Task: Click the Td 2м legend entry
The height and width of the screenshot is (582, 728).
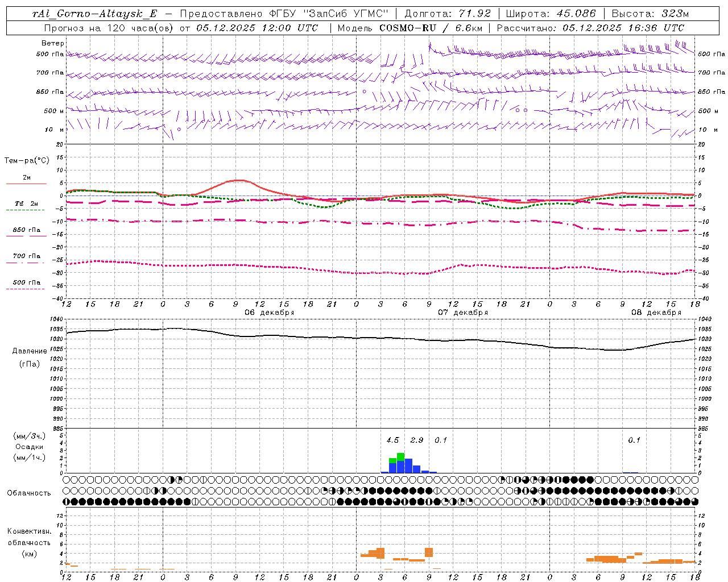Action: click(x=26, y=203)
